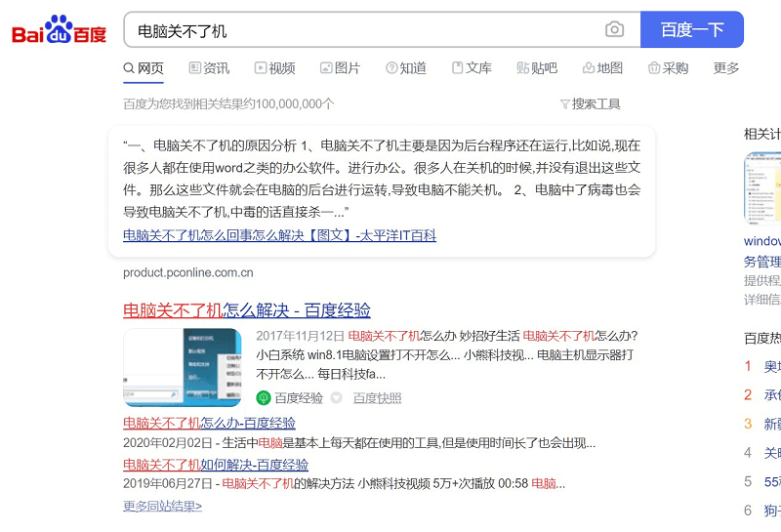781x532 pixels.
Task: Switch to the 资讯 tab
Action: (x=210, y=68)
